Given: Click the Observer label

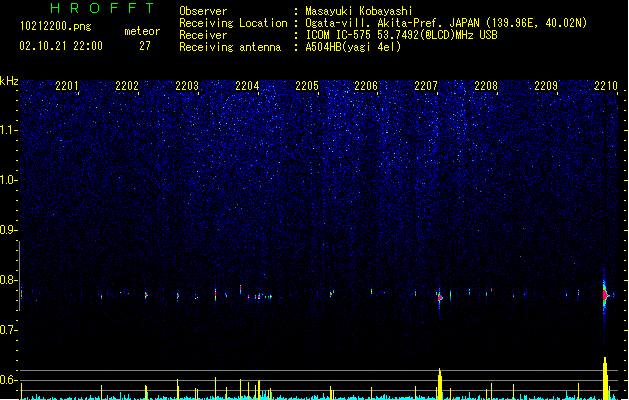Looking at the screenshot, I should [x=203, y=11].
